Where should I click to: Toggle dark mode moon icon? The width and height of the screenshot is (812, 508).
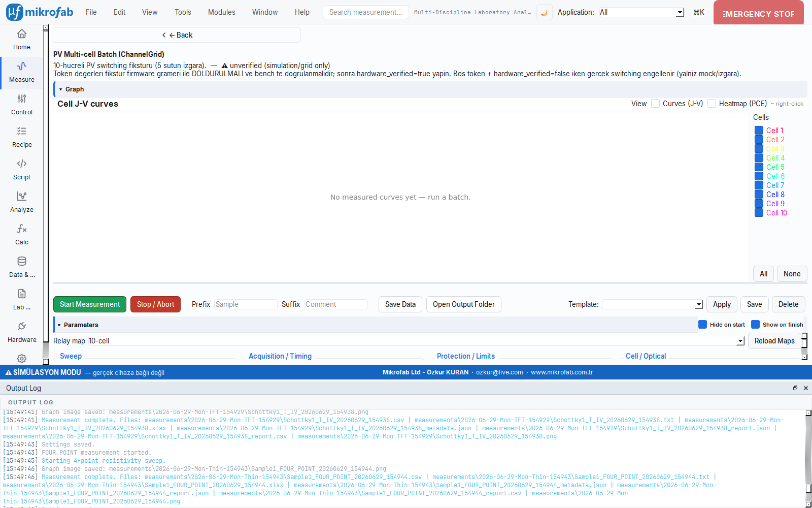point(544,12)
